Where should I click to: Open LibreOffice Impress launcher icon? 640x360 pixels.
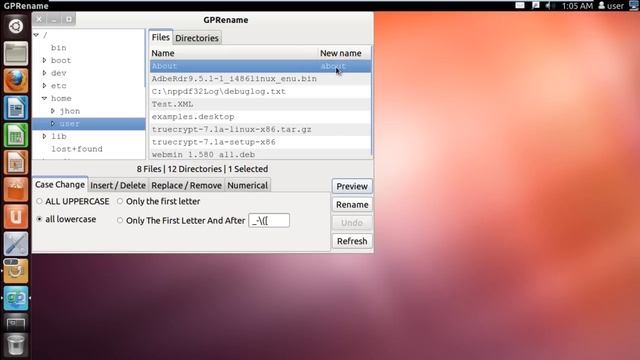coord(16,162)
